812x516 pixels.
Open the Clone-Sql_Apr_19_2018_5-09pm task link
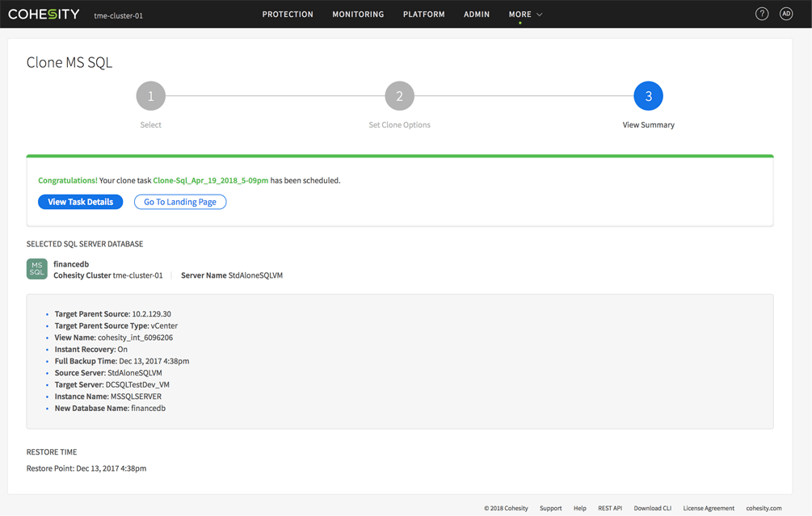point(210,181)
